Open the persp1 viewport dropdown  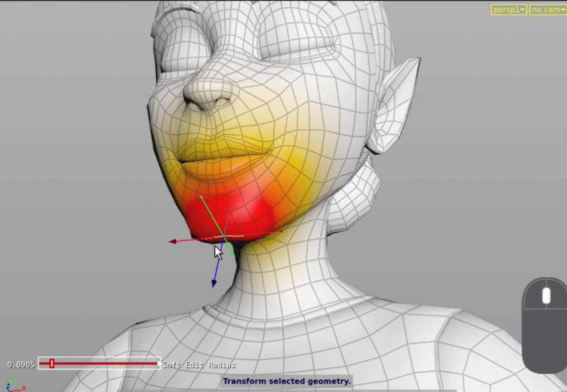[509, 10]
